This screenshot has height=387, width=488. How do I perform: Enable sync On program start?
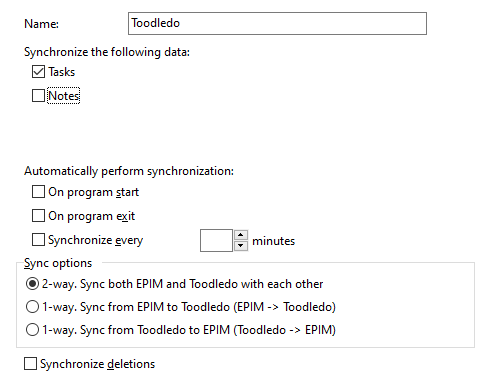(38, 192)
